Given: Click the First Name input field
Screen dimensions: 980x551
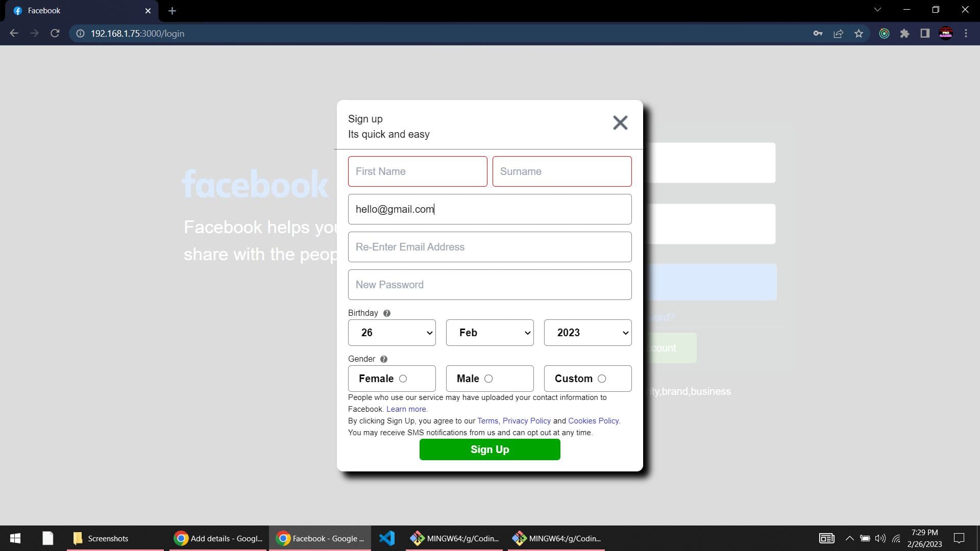Looking at the screenshot, I should pyautogui.click(x=418, y=171).
